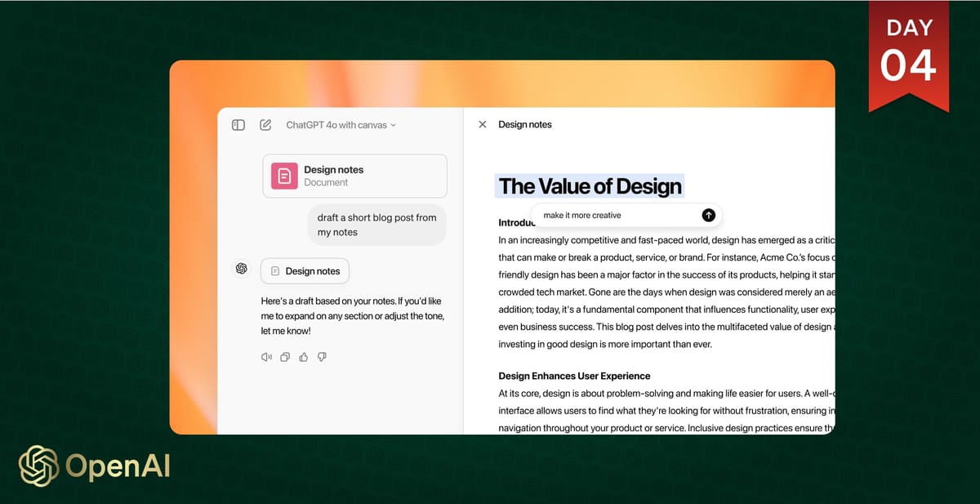Give a thumbs up to the response
Image resolution: width=980 pixels, height=504 pixels.
click(304, 357)
